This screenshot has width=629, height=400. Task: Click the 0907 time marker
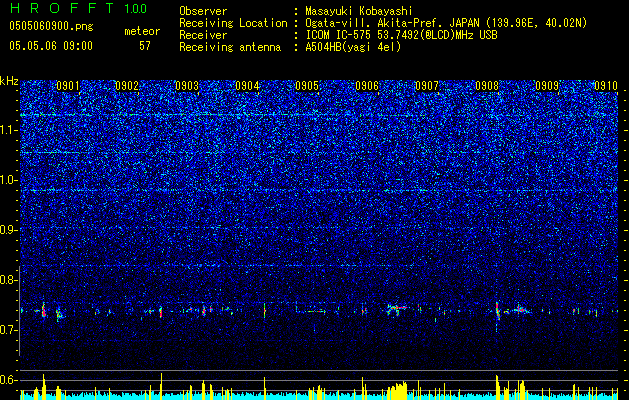(x=427, y=86)
